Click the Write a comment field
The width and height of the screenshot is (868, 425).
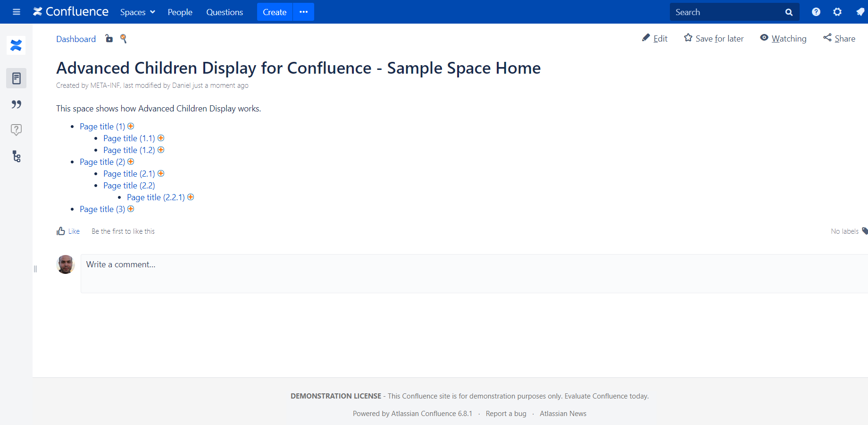pyautogui.click(x=472, y=273)
